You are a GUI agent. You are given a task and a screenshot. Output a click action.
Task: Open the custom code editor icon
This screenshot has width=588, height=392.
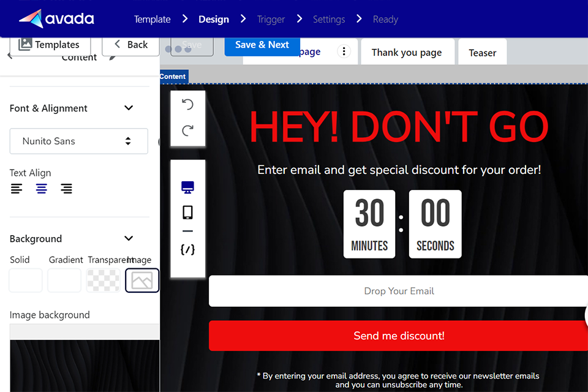(187, 249)
